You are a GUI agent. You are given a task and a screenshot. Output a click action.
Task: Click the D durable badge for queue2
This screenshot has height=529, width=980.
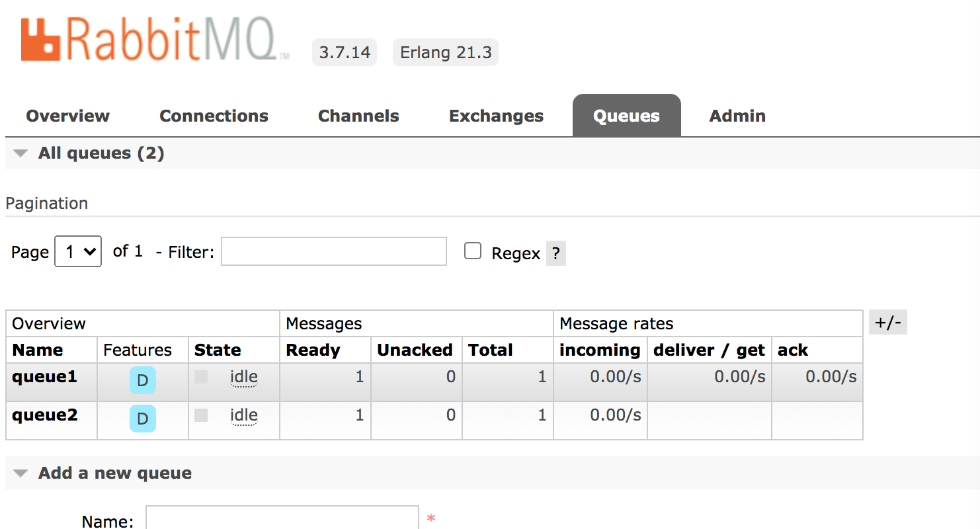click(142, 419)
